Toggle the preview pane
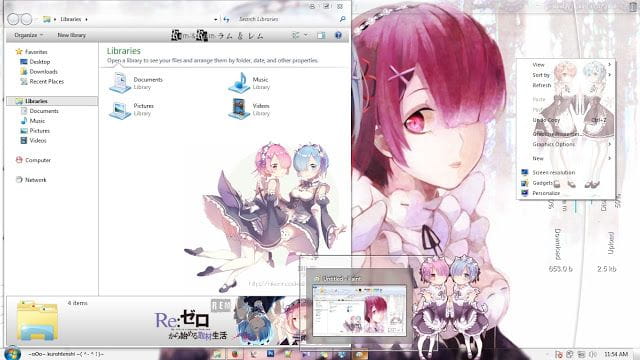 [322, 36]
